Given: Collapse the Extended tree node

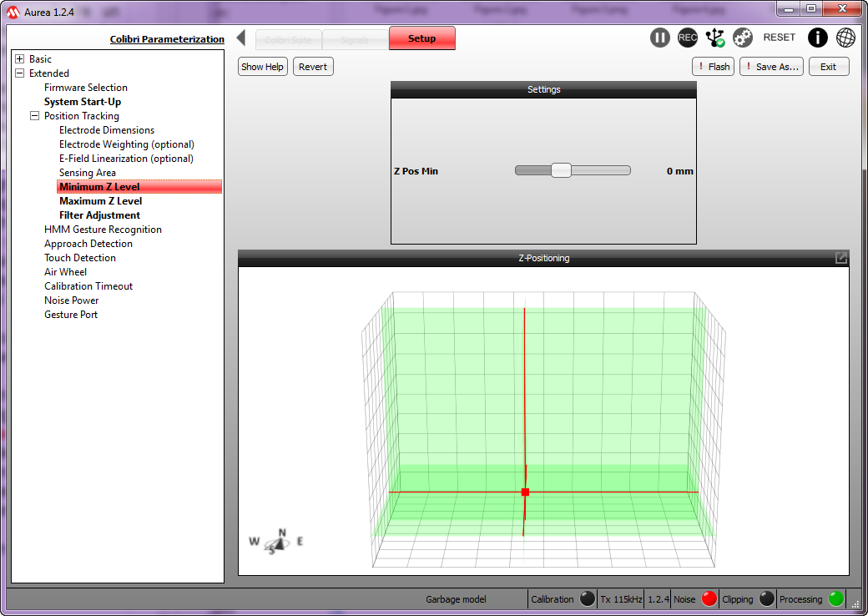Looking at the screenshot, I should (20, 73).
